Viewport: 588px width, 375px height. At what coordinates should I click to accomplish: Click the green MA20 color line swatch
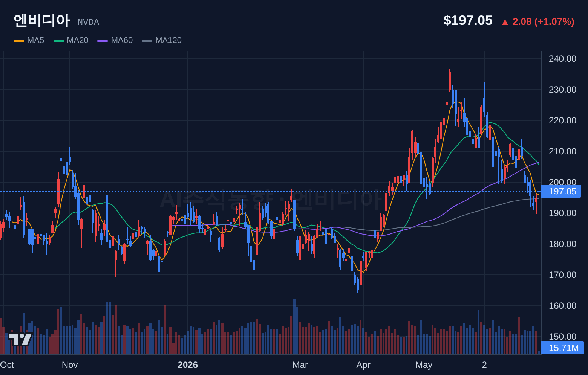(x=59, y=41)
